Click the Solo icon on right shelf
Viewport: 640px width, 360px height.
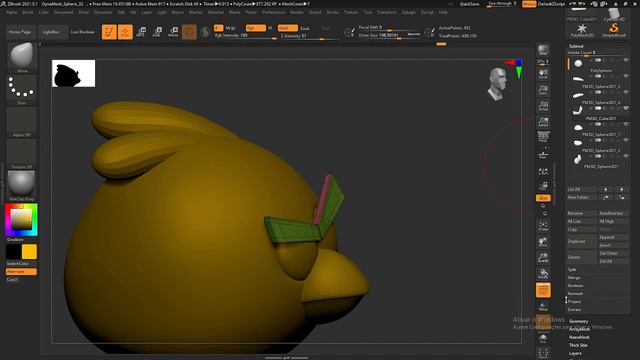point(543,338)
